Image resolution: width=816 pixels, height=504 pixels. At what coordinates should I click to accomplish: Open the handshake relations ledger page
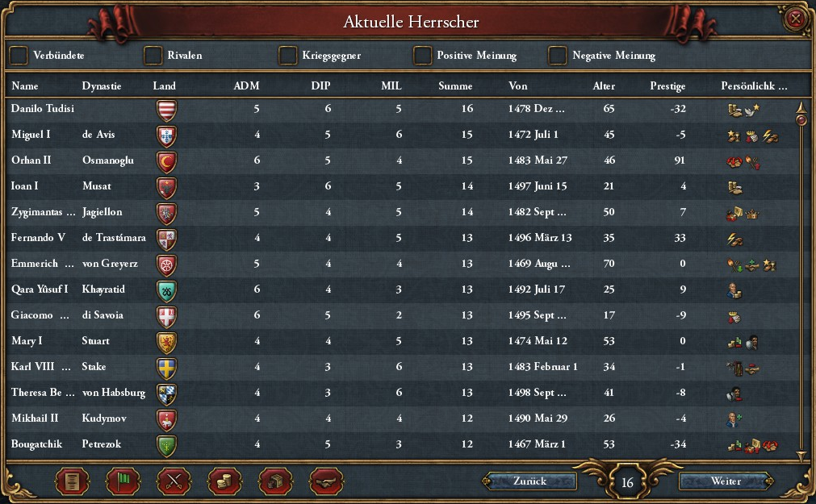pos(327,481)
